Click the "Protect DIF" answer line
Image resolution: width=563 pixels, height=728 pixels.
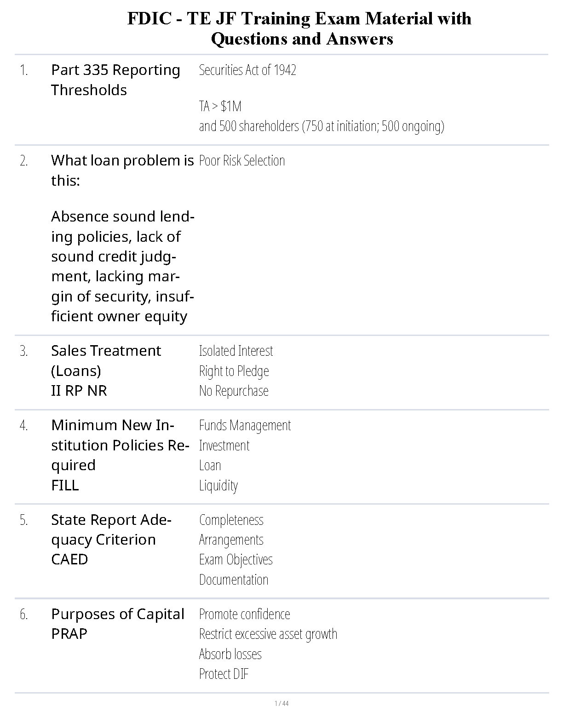click(224, 674)
